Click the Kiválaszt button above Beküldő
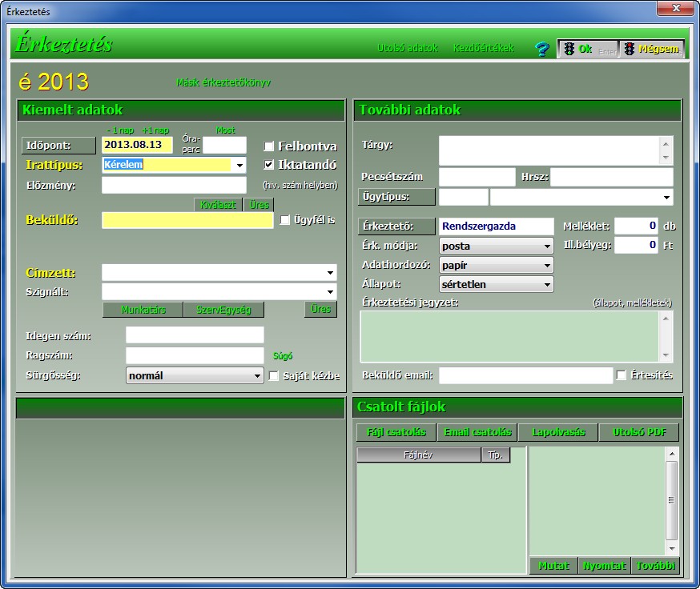The image size is (700, 589). (x=218, y=205)
